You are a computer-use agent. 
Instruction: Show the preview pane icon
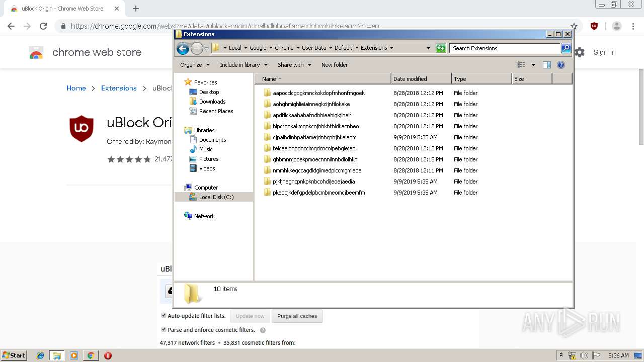point(547,65)
